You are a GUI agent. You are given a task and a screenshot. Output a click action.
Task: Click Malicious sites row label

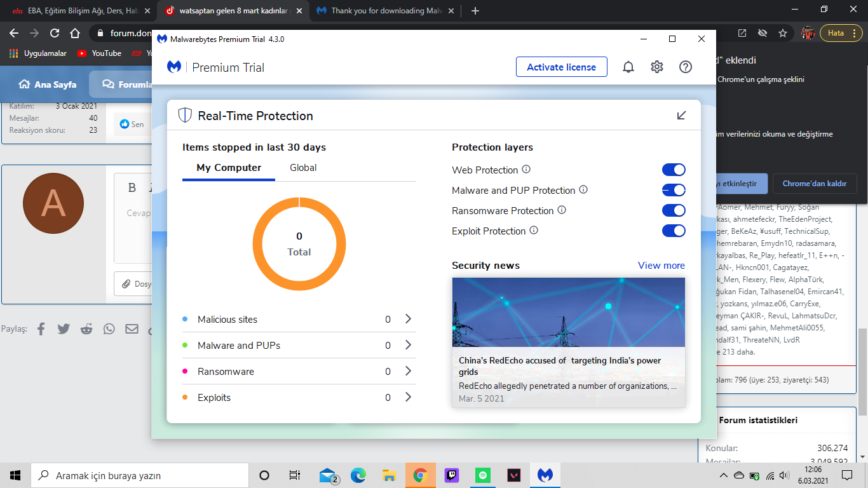pyautogui.click(x=227, y=320)
